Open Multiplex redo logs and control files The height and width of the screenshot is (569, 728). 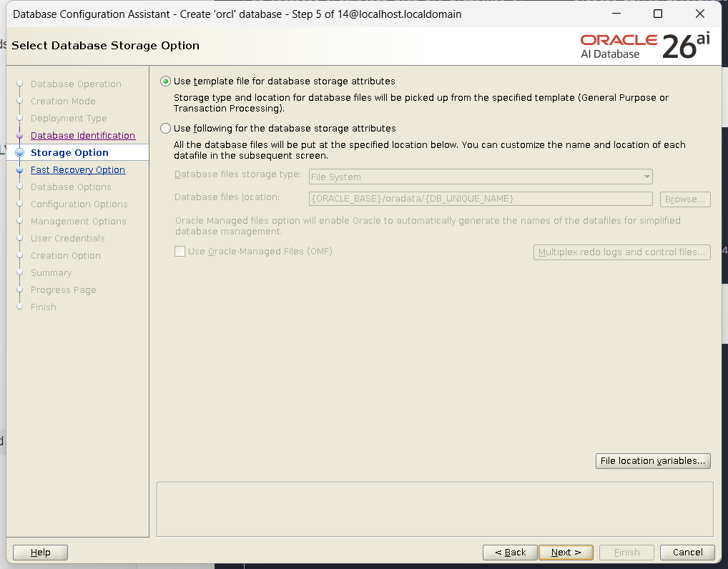622,252
